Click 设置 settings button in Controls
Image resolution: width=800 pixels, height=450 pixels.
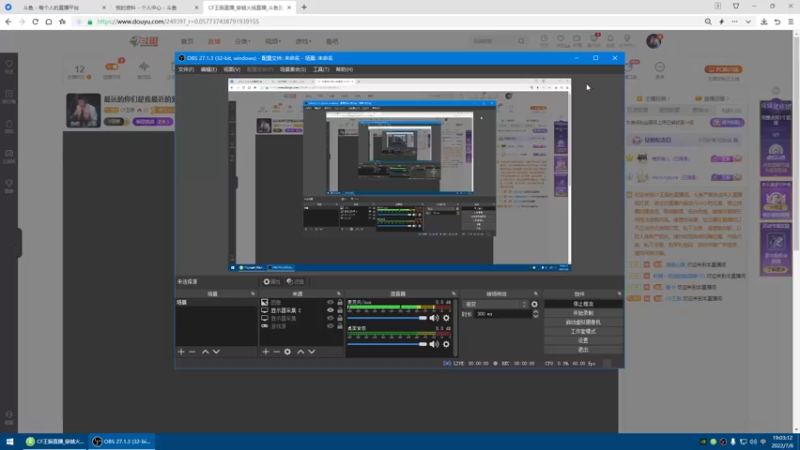pyautogui.click(x=583, y=341)
